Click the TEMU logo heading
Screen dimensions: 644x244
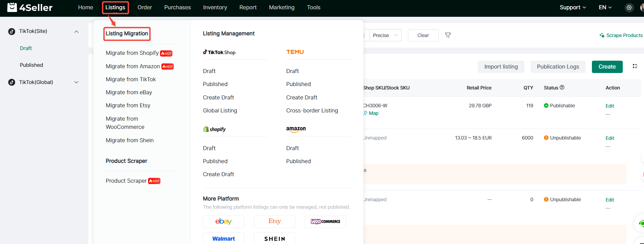295,52
